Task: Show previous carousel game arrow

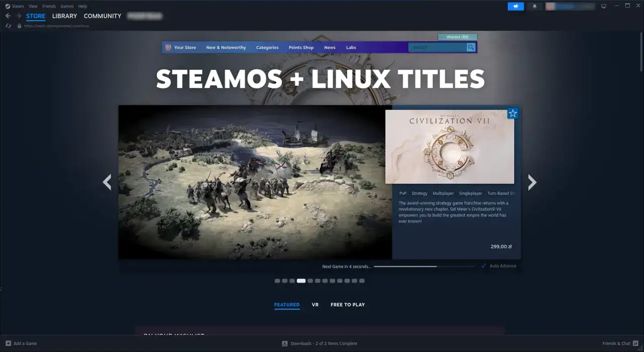Action: point(107,182)
